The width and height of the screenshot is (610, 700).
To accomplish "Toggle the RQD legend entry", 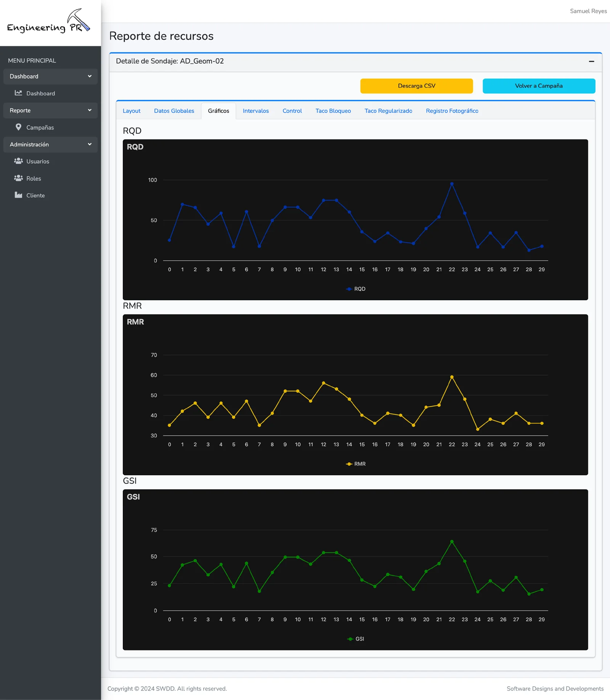I will pos(356,289).
